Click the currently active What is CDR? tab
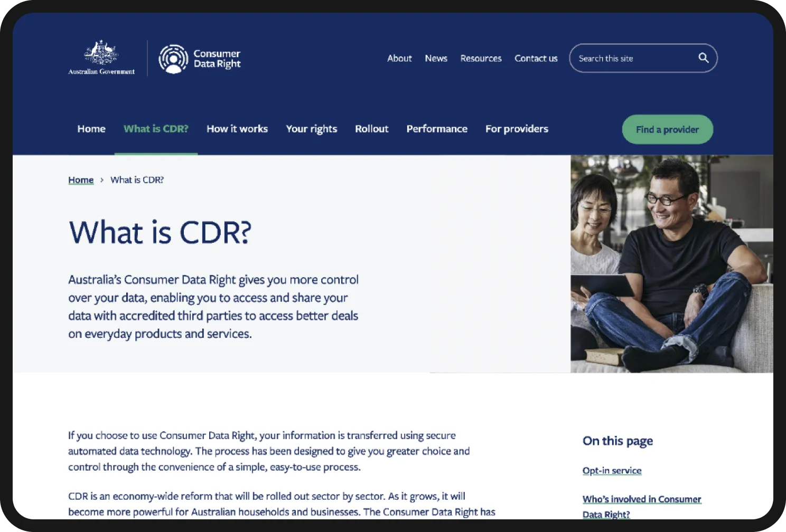 point(156,129)
